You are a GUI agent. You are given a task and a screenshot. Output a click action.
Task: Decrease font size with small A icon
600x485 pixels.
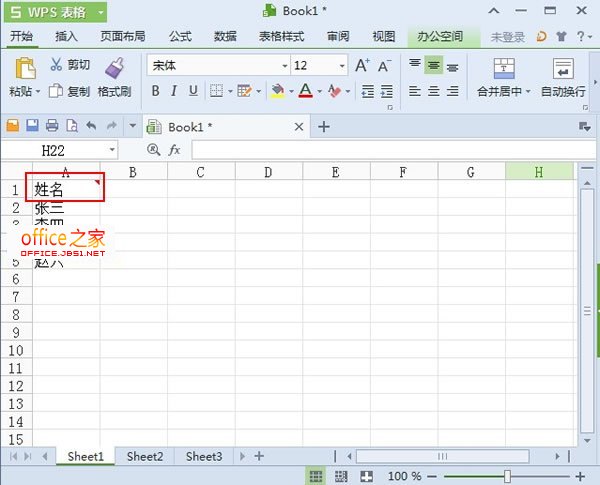point(384,66)
